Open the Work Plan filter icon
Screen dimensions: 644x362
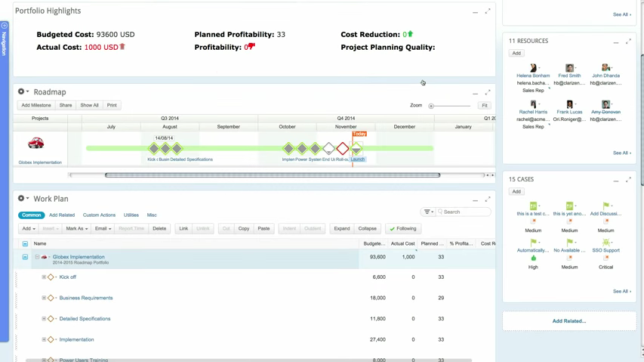[428, 212]
